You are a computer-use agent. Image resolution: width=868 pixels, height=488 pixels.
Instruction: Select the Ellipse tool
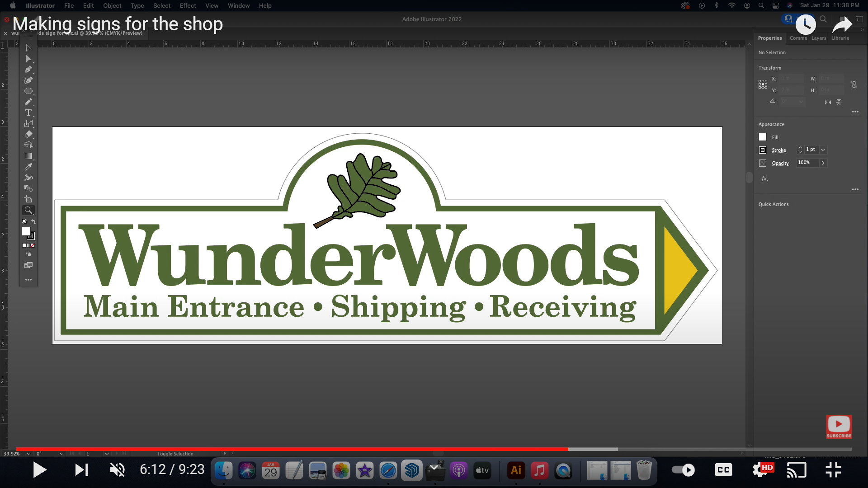pyautogui.click(x=28, y=91)
